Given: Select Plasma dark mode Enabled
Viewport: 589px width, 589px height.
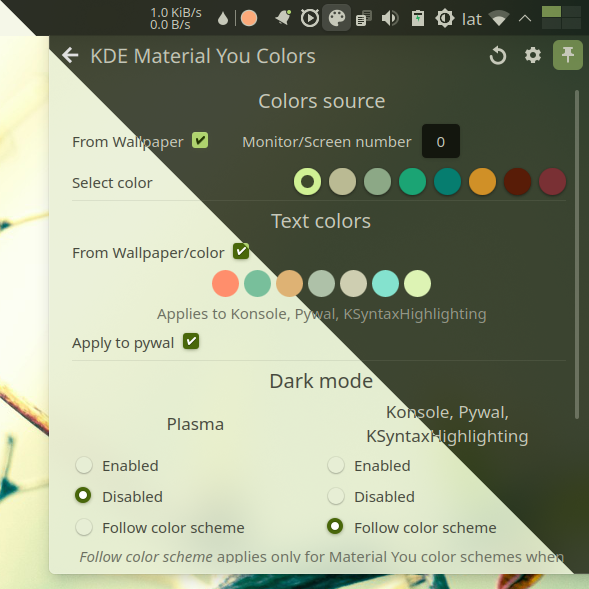Looking at the screenshot, I should pyautogui.click(x=83, y=465).
